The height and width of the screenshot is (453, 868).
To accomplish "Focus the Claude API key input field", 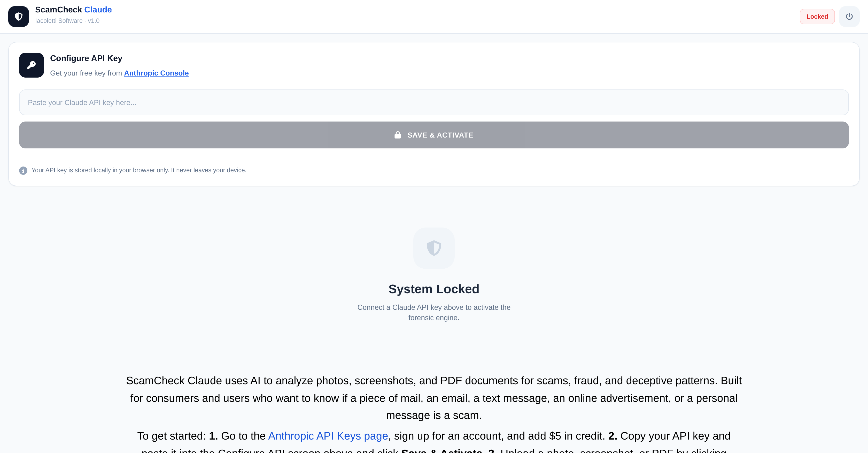I will [434, 103].
